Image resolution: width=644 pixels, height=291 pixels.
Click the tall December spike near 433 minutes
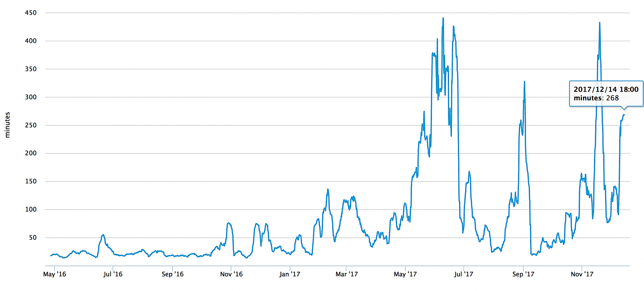pos(600,23)
